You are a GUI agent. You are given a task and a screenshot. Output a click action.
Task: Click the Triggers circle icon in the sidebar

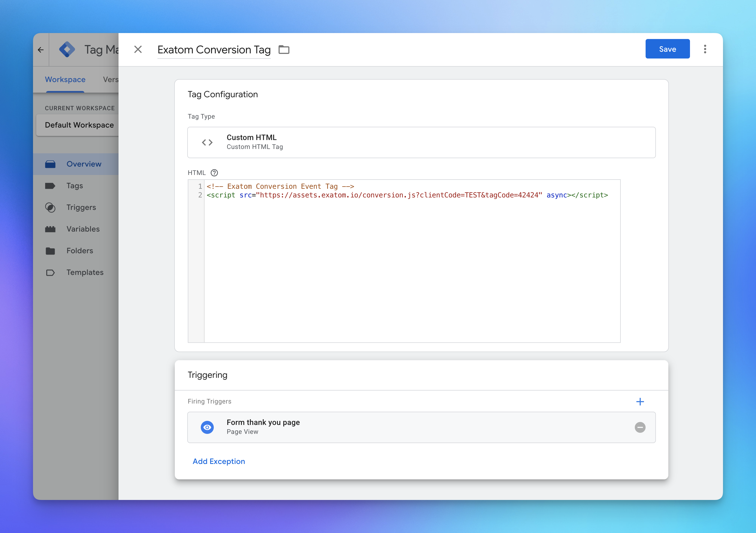50,207
